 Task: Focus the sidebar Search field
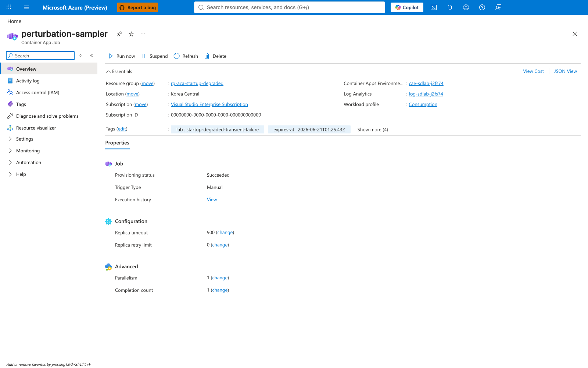[x=40, y=56]
